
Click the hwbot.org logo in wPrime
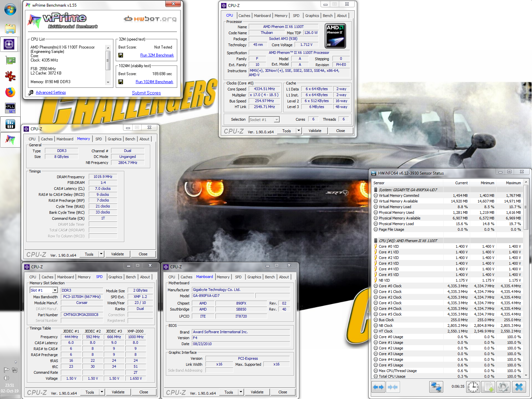click(150, 19)
